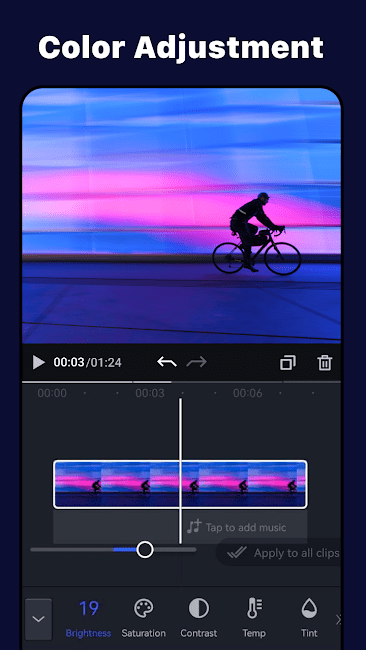This screenshot has height=650, width=366.
Task: Duplicate the clip using copy icon
Action: [x=288, y=363]
